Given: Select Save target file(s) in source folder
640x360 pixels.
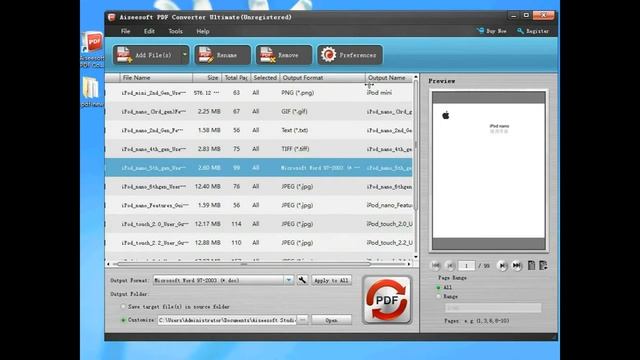Looking at the screenshot, I should tap(123, 307).
